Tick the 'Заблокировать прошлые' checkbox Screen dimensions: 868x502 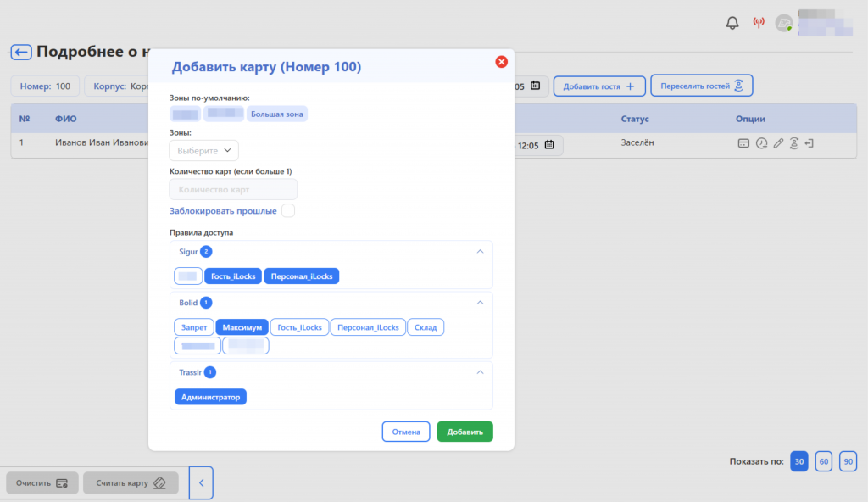(x=288, y=210)
